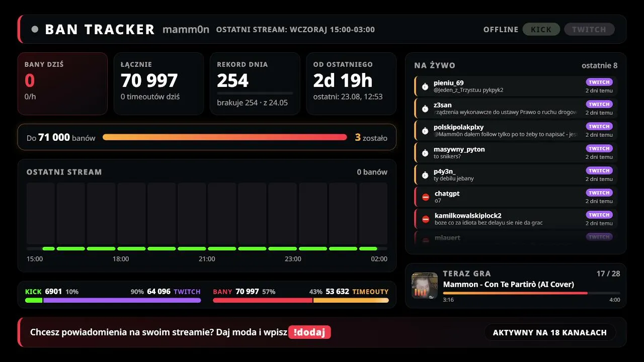
Task: Open the REKORD DNIA card
Action: point(255,83)
